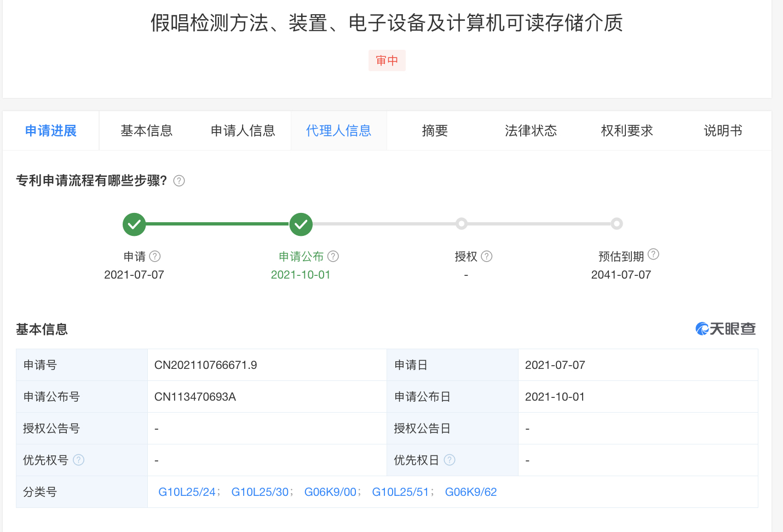Open the 权利要求 tab

[x=627, y=131]
